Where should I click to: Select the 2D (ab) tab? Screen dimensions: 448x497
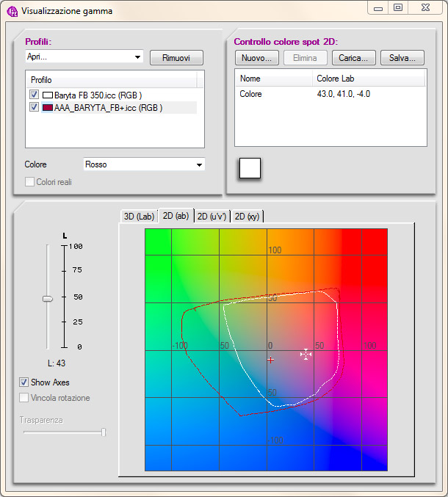176,216
